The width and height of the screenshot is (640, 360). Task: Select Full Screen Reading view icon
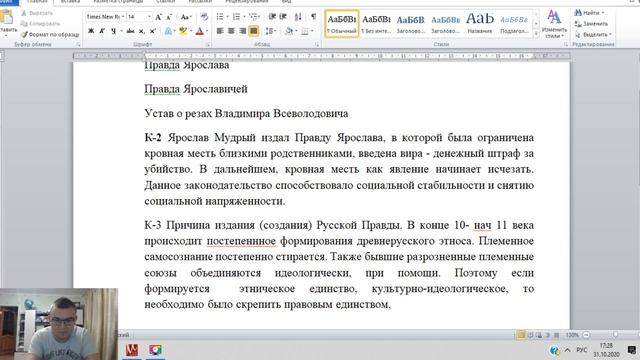(530, 335)
